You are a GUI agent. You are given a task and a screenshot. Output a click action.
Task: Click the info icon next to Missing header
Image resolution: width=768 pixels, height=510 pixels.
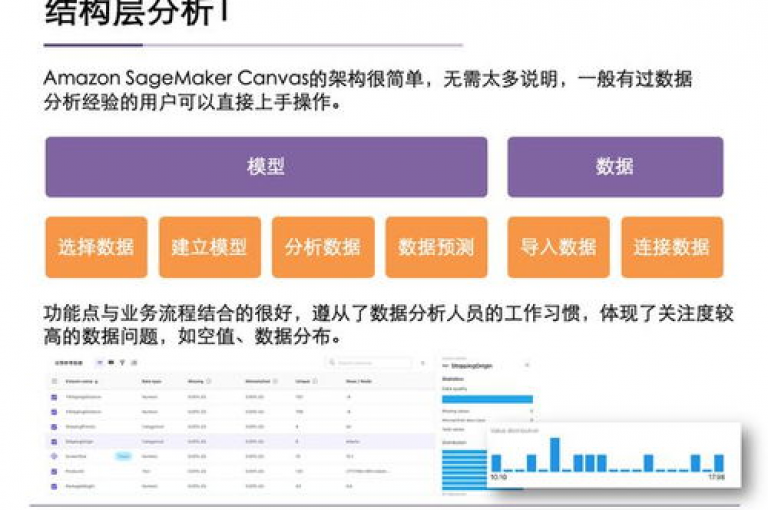209,381
